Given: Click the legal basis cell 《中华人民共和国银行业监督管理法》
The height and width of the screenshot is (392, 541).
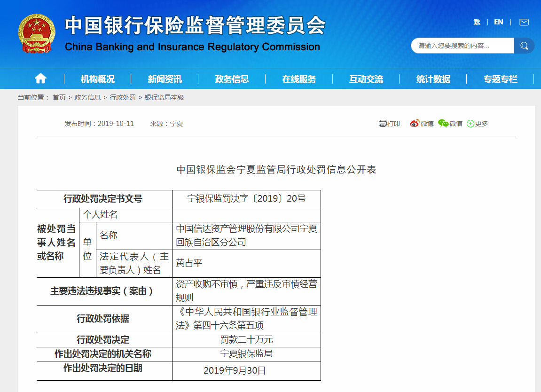Looking at the screenshot, I should pos(246,319).
